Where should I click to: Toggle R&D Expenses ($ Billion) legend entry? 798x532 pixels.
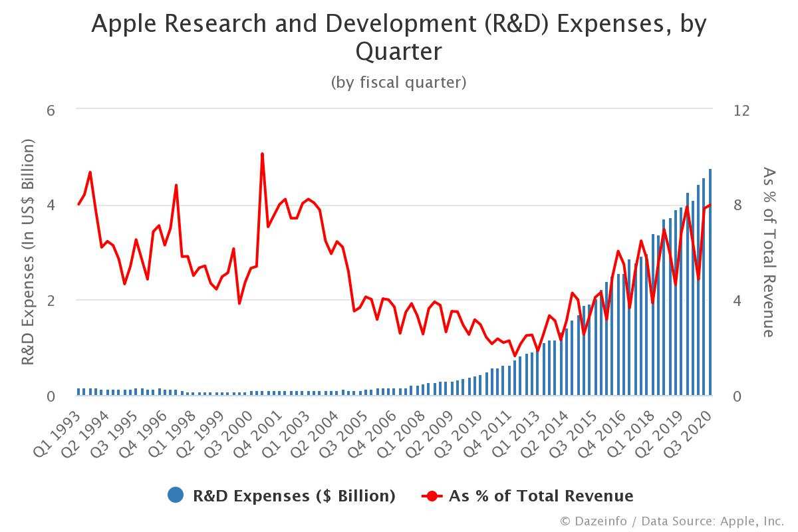[281, 495]
